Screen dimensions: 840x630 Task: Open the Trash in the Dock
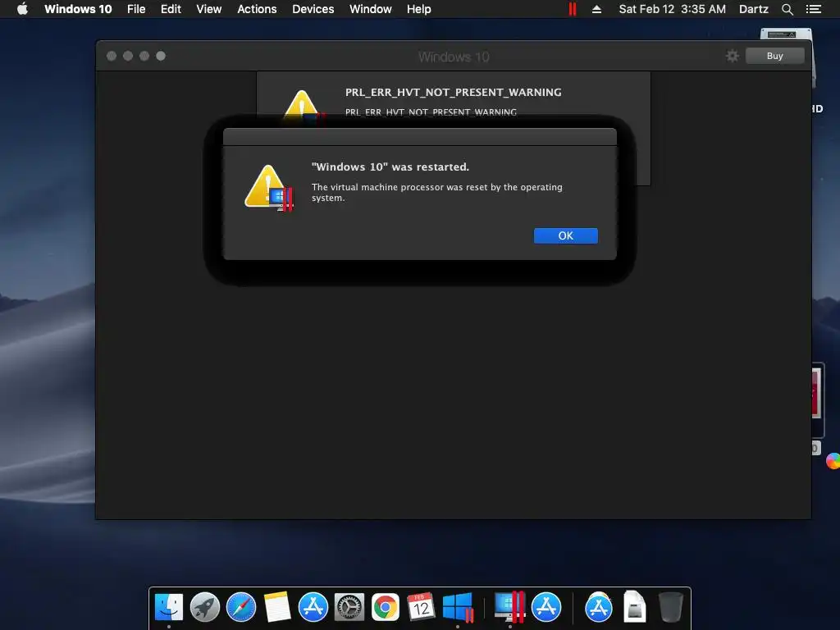670,606
